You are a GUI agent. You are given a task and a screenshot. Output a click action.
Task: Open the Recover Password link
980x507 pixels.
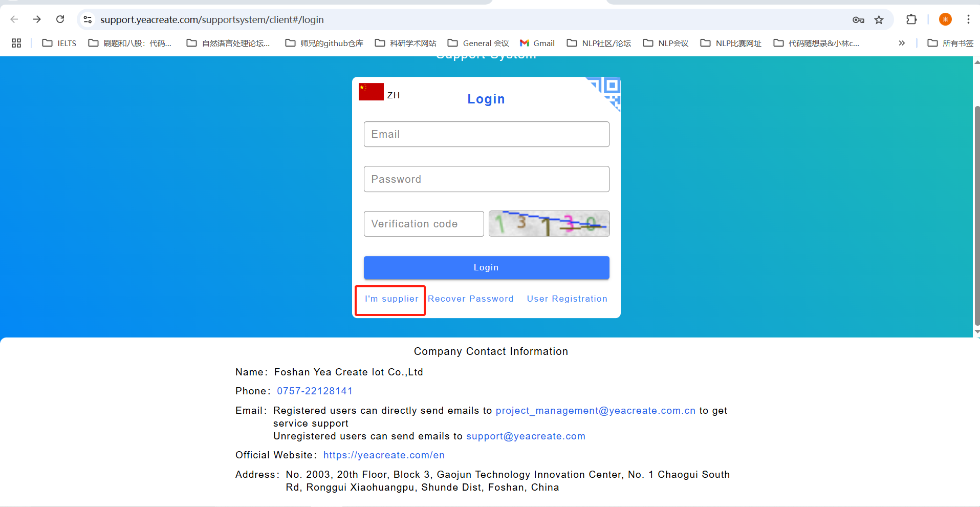coord(470,299)
